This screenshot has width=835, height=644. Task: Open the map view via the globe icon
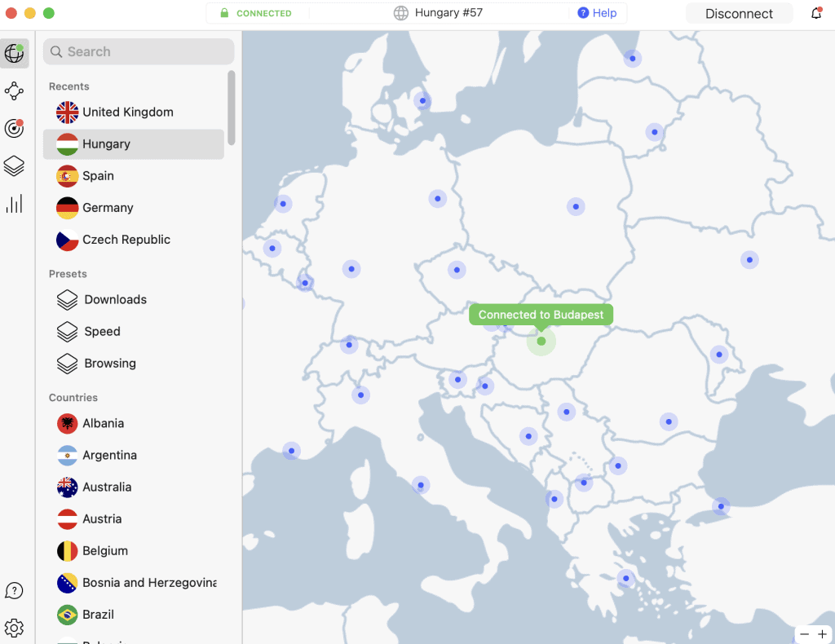tap(14, 54)
